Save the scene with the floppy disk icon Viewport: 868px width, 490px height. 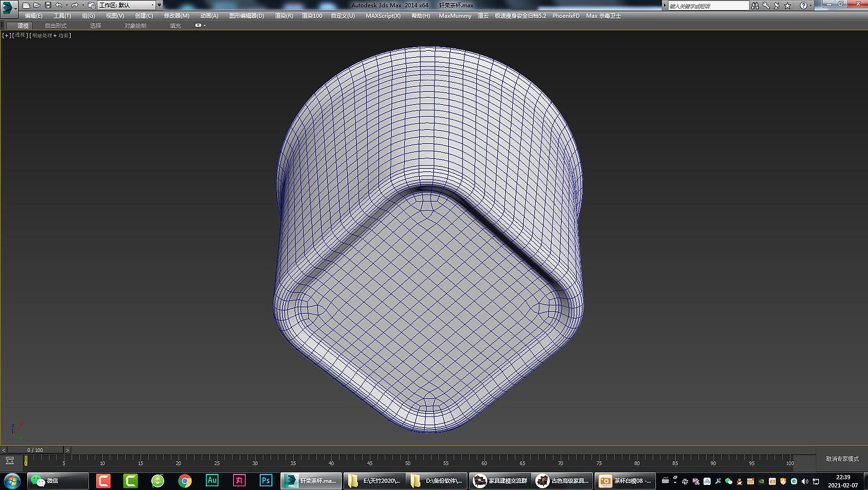[48, 5]
